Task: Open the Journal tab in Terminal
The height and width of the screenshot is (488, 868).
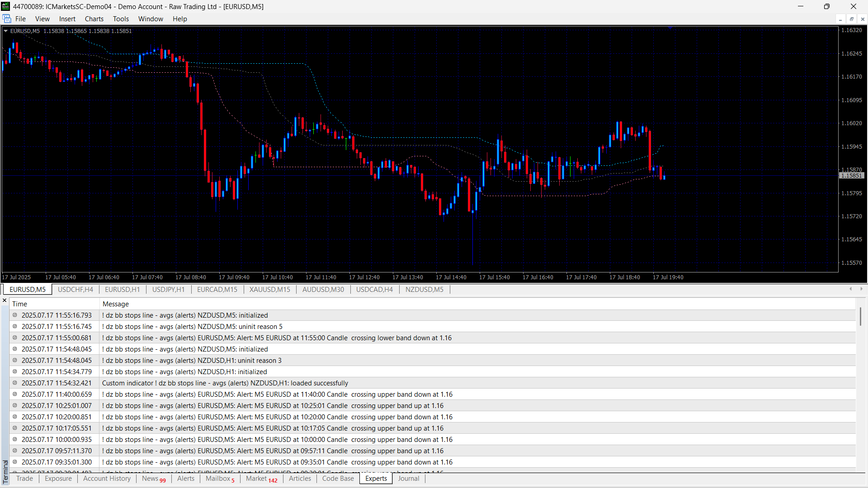Action: (408, 479)
